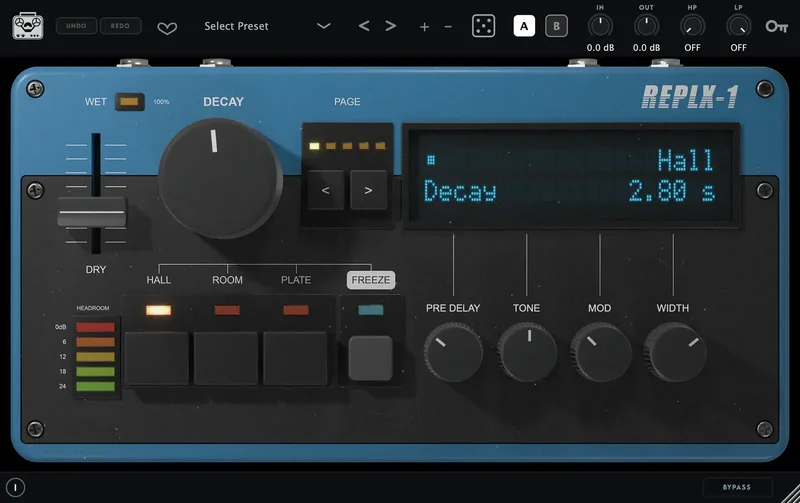The height and width of the screenshot is (503, 800).
Task: Go to next preset arrow
Action: (x=390, y=26)
